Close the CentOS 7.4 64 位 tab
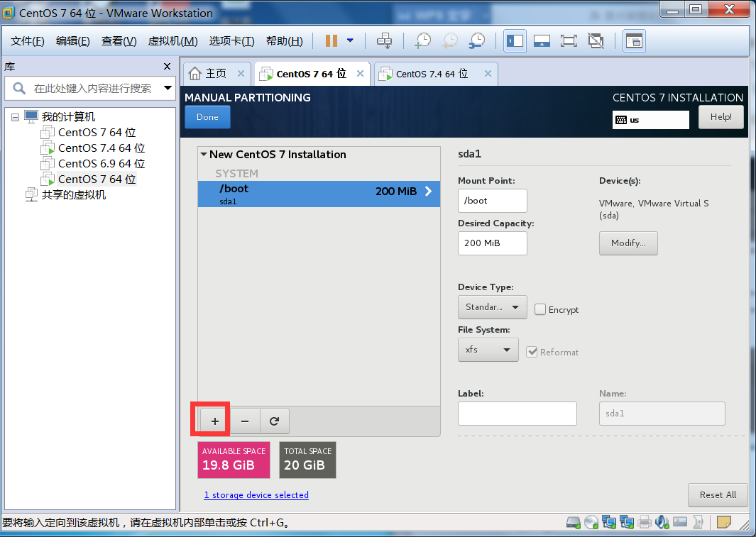This screenshot has height=537, width=756. click(x=488, y=74)
